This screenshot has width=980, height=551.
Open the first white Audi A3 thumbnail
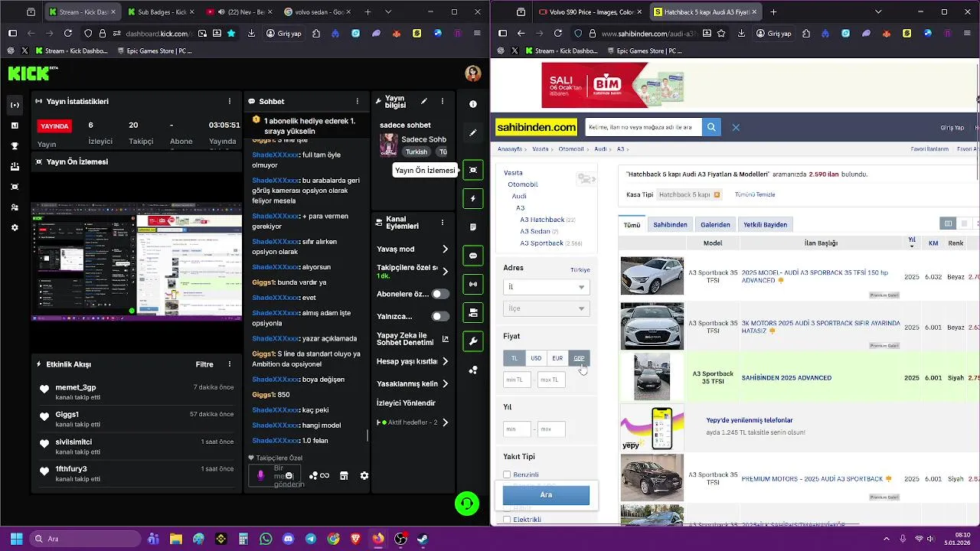652,276
